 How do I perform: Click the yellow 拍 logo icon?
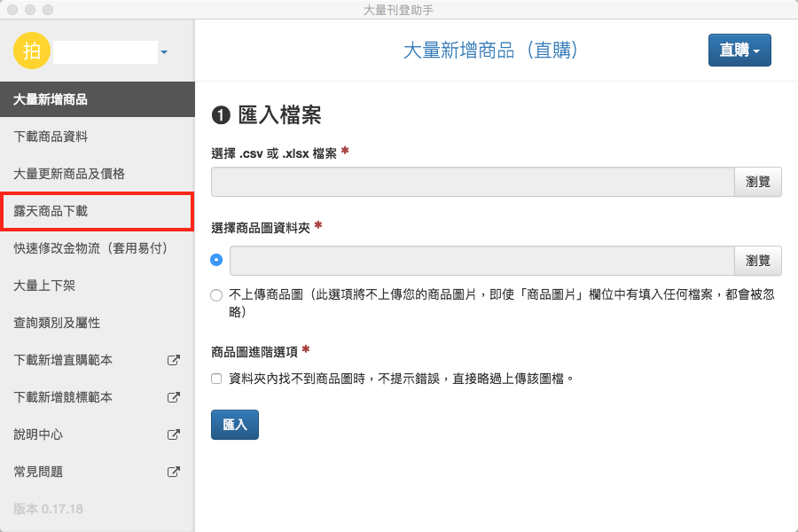[32, 51]
